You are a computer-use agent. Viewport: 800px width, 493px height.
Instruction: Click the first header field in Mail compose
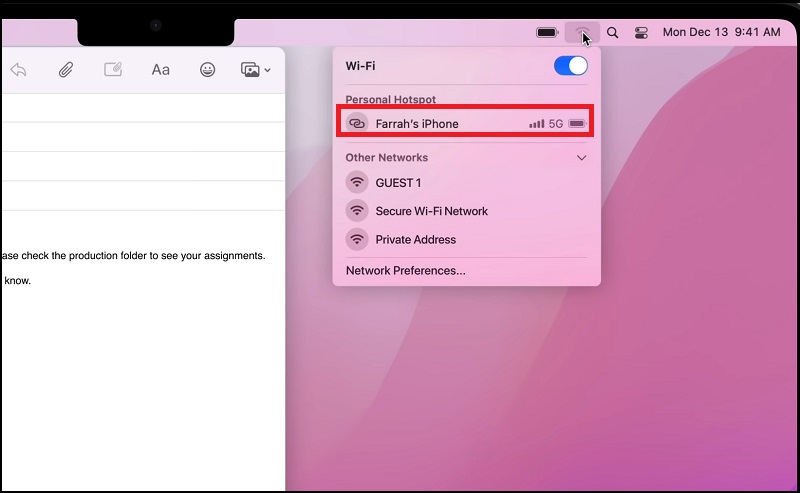pos(143,108)
